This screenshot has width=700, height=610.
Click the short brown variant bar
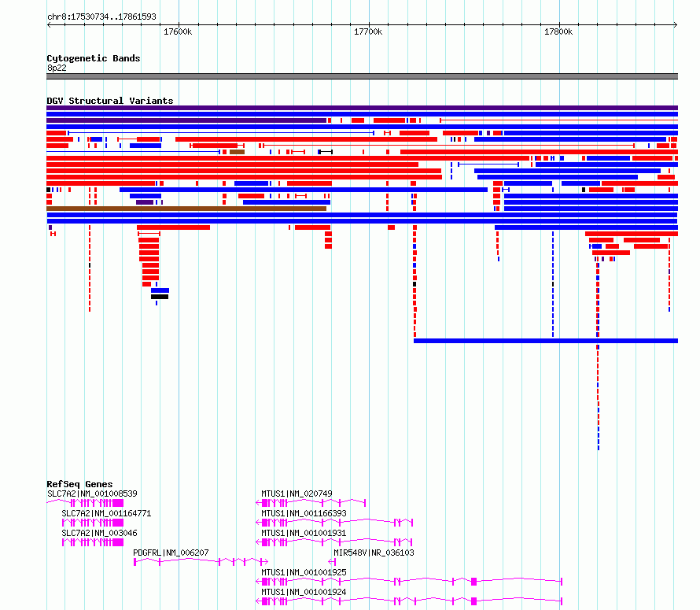click(x=237, y=152)
